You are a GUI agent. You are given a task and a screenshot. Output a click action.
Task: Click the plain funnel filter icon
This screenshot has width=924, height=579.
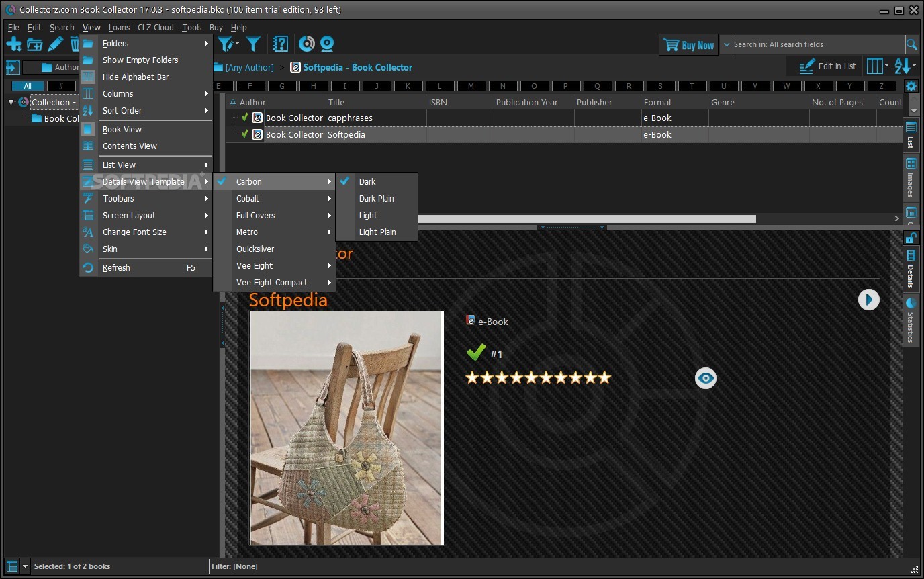pos(253,44)
